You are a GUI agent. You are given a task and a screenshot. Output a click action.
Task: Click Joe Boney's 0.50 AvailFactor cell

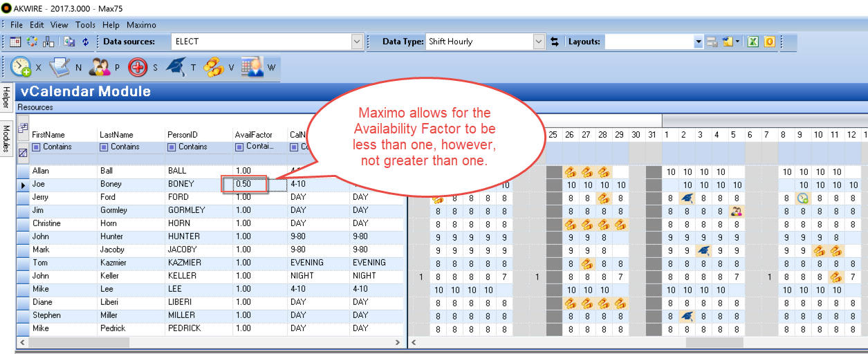point(245,185)
